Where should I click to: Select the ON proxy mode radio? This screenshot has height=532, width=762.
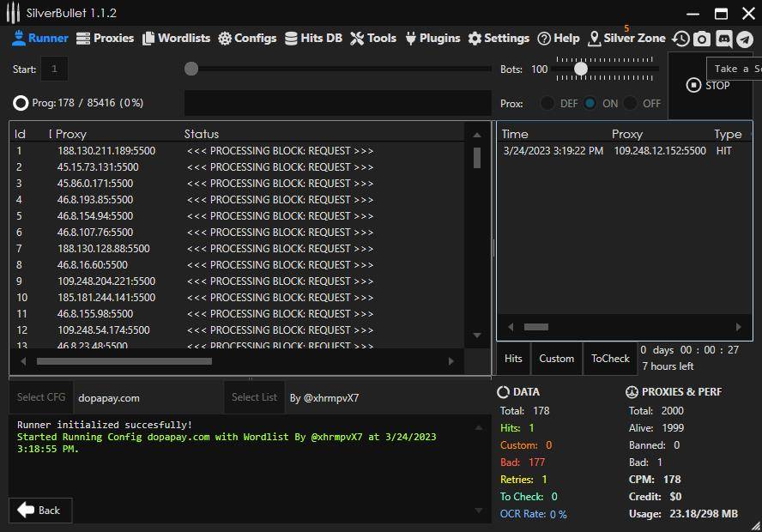point(590,103)
